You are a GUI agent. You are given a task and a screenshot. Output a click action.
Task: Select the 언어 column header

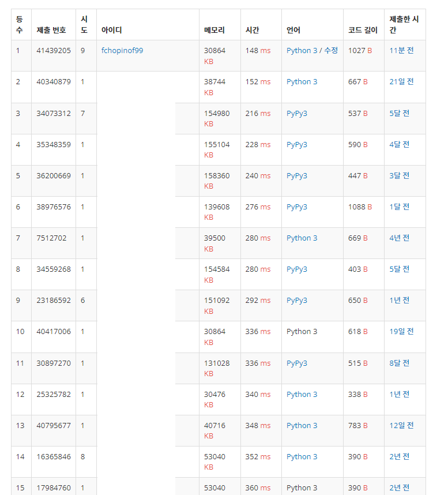[293, 30]
